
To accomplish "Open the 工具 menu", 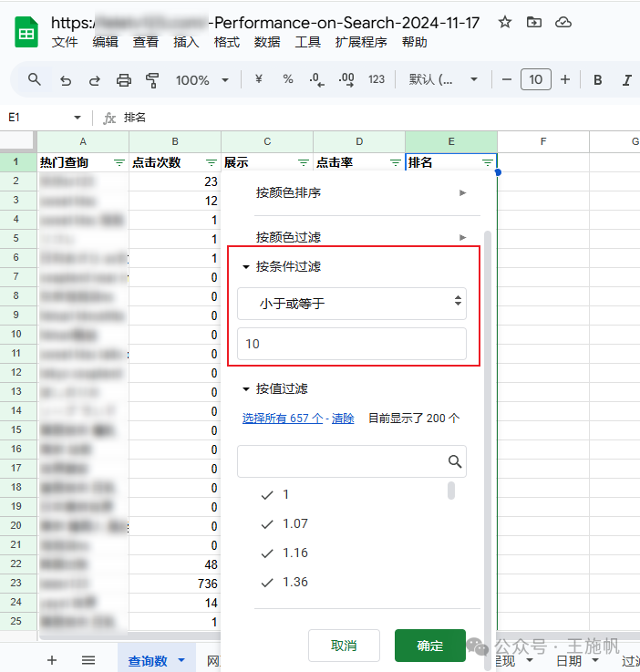I will [307, 42].
